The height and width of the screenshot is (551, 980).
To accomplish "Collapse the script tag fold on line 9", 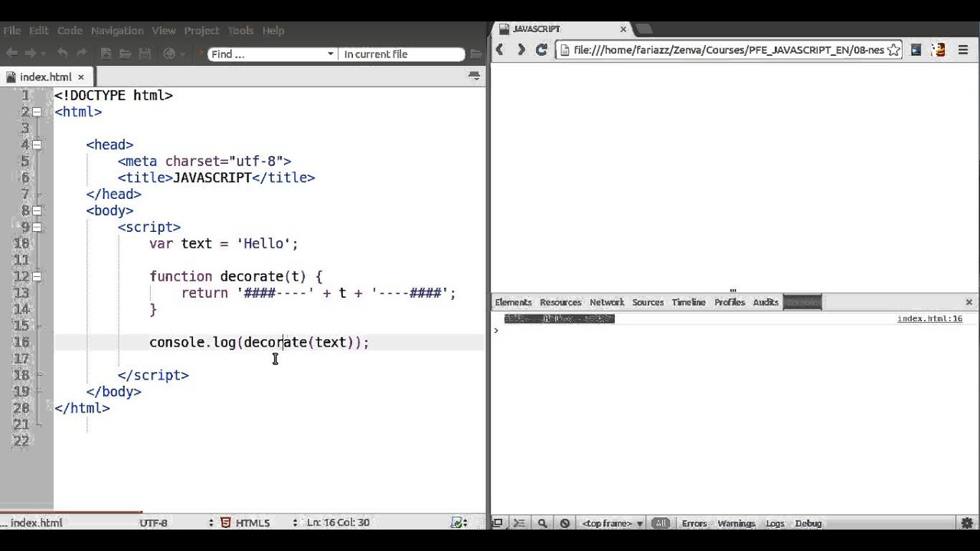I will tap(37, 227).
